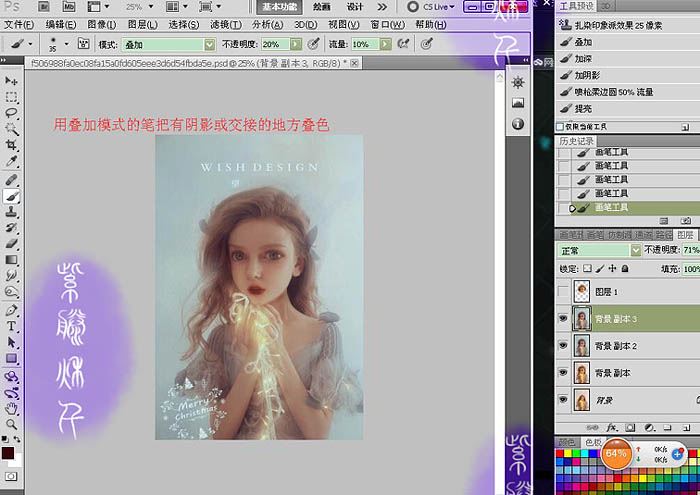Toggle the brush panel icon in options bar
This screenshot has width=700, height=495.
click(x=83, y=44)
